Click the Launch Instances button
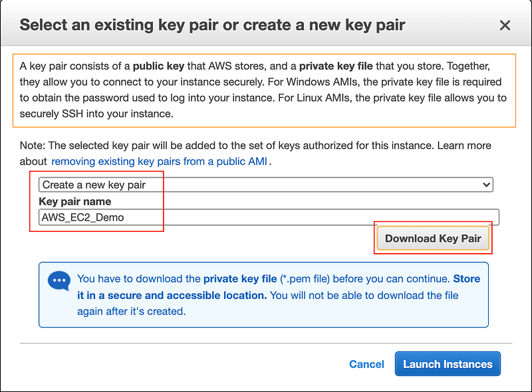 448,364
